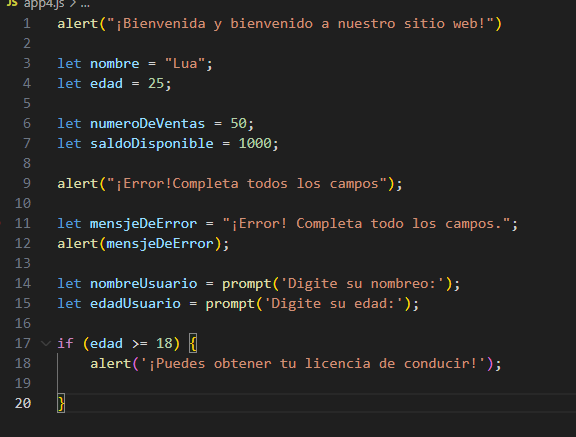
Task: Click 'nombreUsuario' variable on line 14
Action: pos(143,284)
